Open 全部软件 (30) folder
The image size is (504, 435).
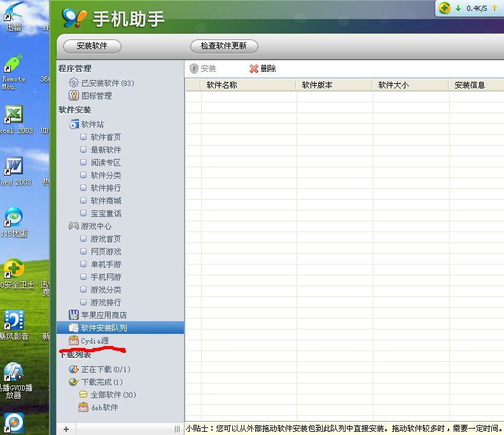click(108, 394)
